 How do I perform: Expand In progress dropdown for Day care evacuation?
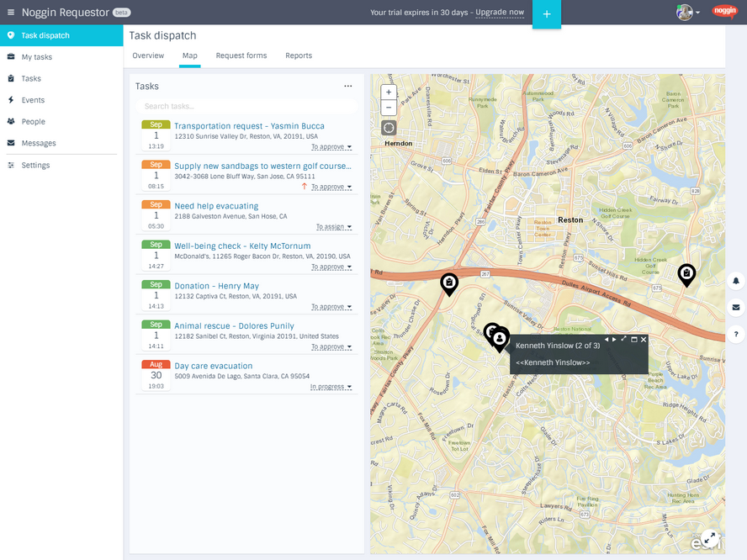(x=331, y=387)
